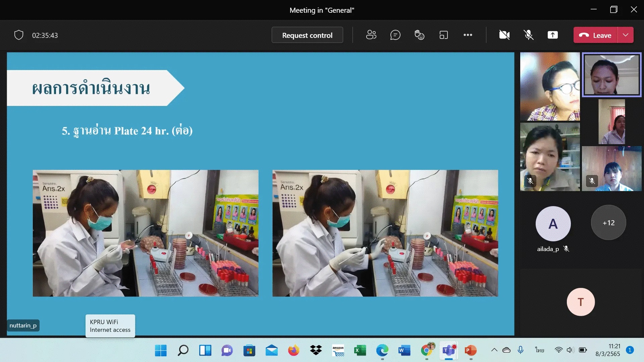Show hidden system tray icons chevron
The height and width of the screenshot is (362, 644).
point(494,350)
